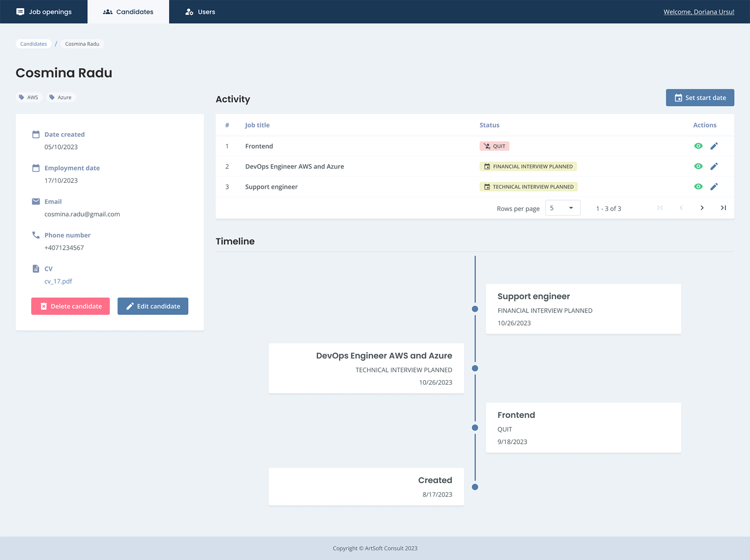Click the FINANCIAL INTERVIEW PLANNED status badge in the table
Screen dimensions: 750x560
click(528, 166)
